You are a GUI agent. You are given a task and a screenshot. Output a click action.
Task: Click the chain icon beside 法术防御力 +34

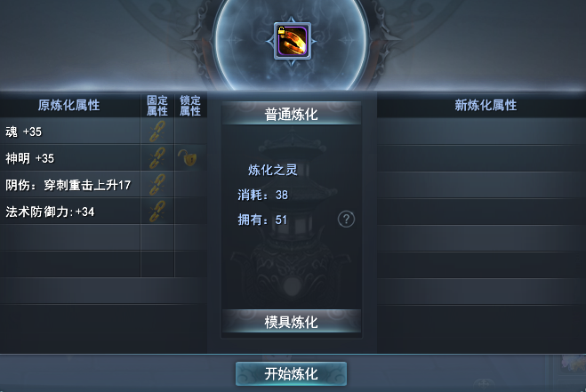[x=157, y=212]
